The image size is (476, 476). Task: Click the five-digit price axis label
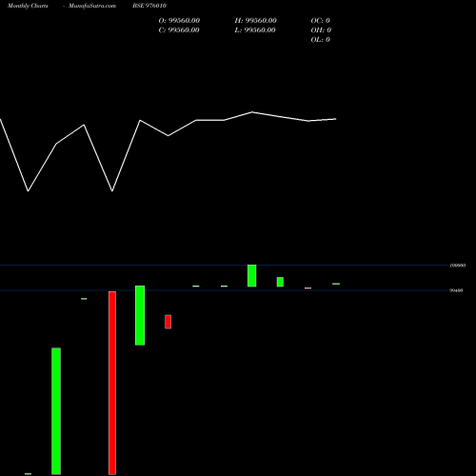tap(456, 290)
